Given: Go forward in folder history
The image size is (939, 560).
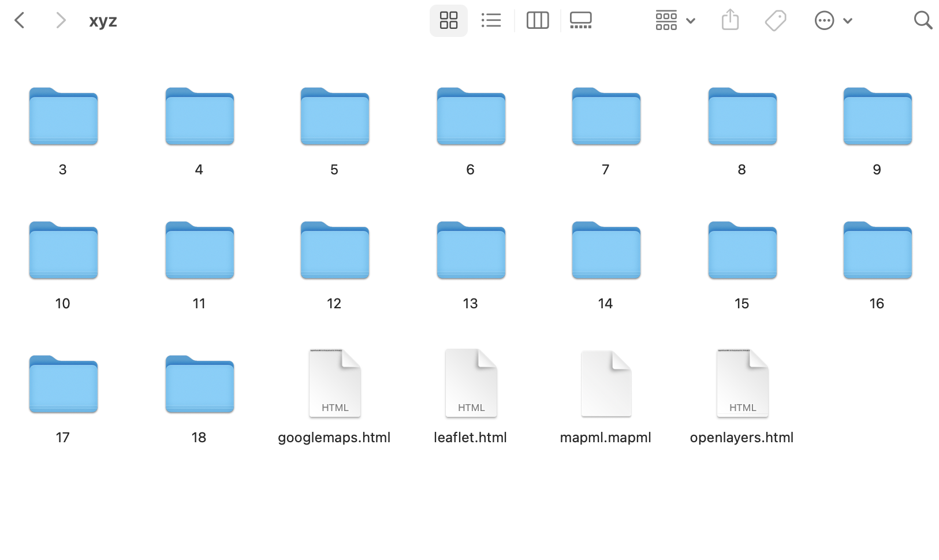Looking at the screenshot, I should 61,21.
